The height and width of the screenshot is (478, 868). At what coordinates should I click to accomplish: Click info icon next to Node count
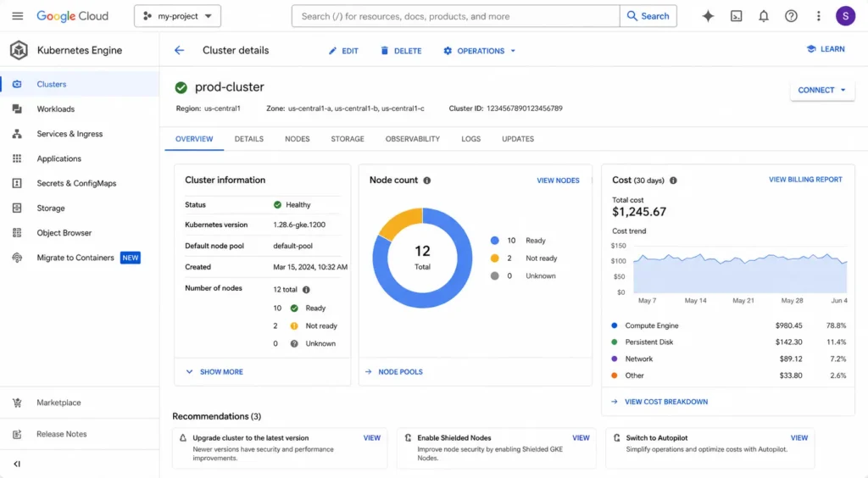tap(427, 181)
